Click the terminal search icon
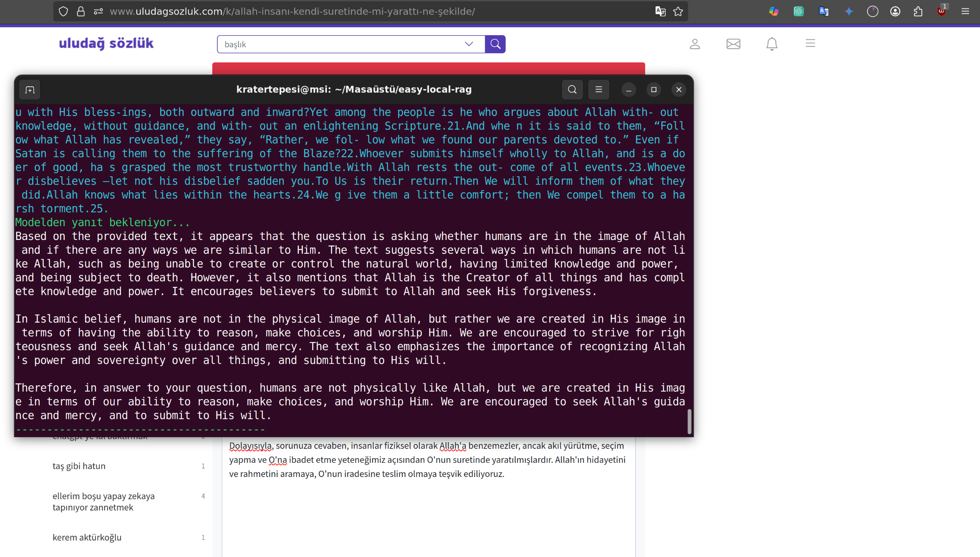980x557 pixels. (572, 89)
